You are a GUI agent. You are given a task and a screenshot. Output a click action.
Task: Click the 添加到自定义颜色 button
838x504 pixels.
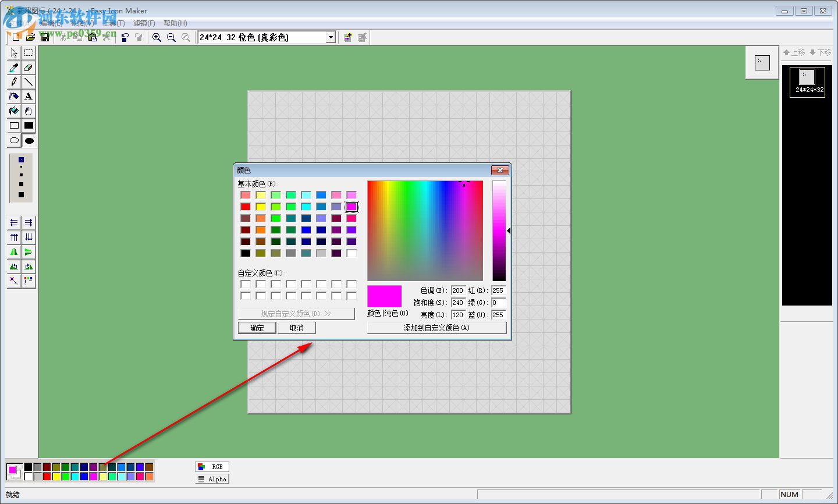436,327
